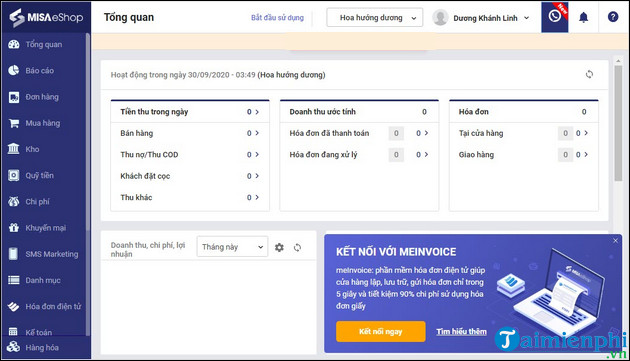Open the phone support icon marked New
Image resolution: width=630 pixels, height=361 pixels.
554,17
